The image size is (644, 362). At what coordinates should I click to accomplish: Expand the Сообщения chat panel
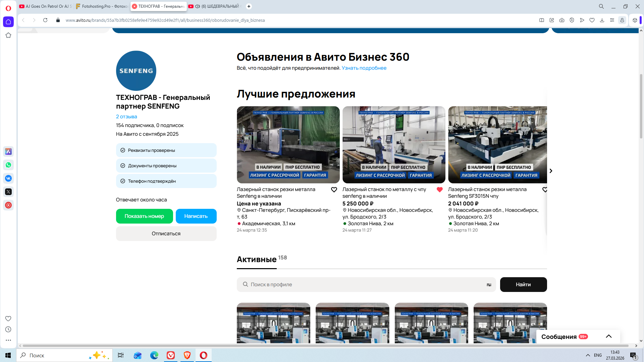[x=609, y=336]
